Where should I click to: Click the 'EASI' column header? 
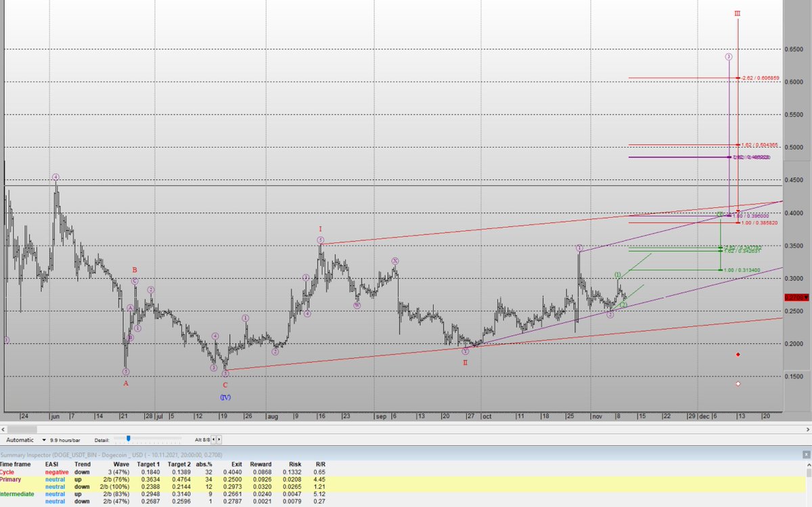tap(52, 464)
